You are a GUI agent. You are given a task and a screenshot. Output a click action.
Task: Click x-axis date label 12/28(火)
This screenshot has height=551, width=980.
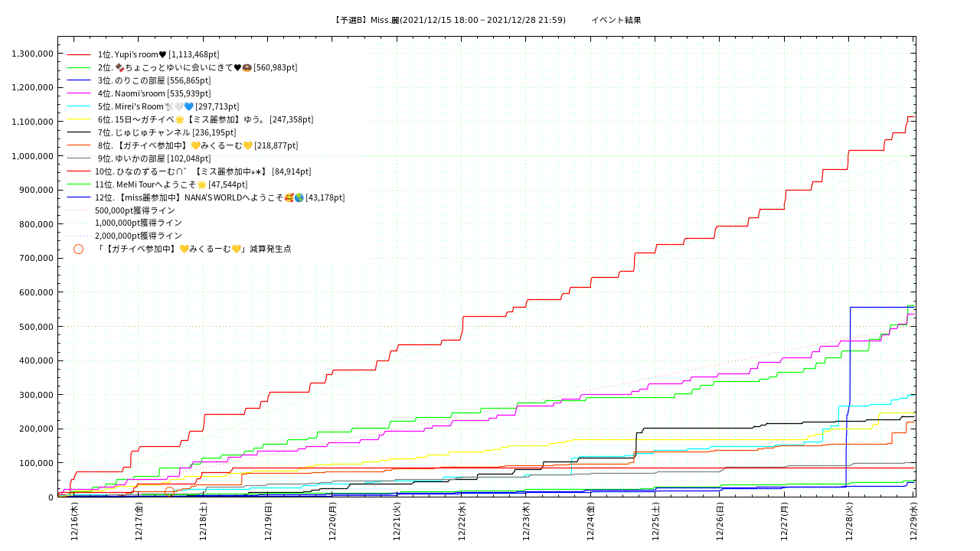[849, 522]
